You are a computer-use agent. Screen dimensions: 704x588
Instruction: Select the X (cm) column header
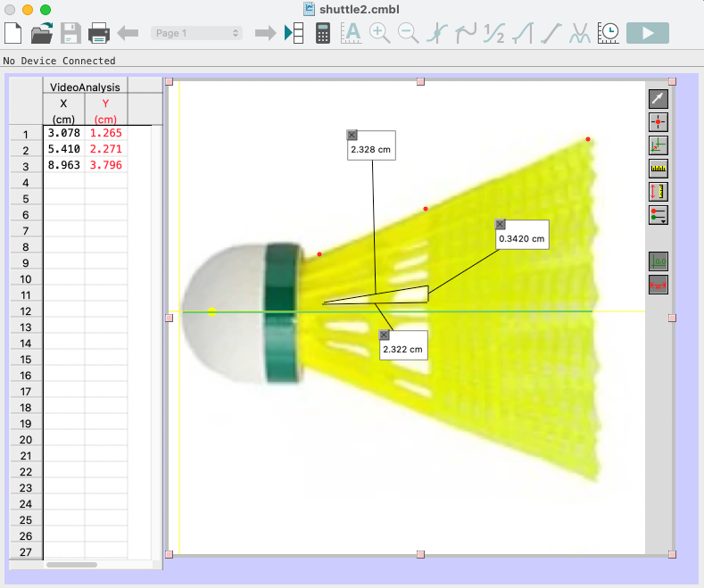click(63, 111)
